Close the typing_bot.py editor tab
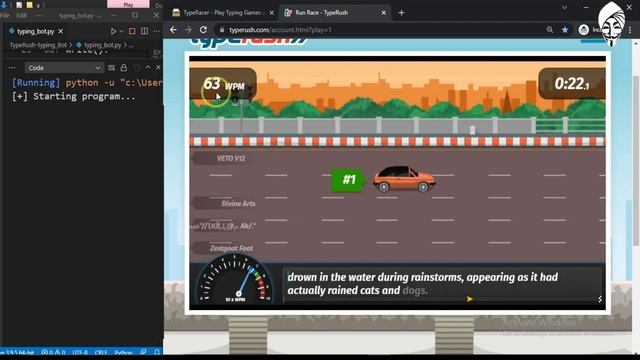Viewport: 640px width, 360px height. (x=60, y=31)
